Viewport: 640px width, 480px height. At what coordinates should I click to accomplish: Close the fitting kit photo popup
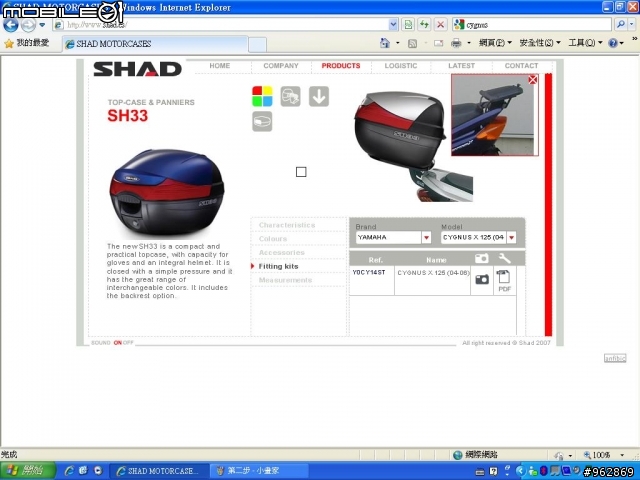point(533,80)
